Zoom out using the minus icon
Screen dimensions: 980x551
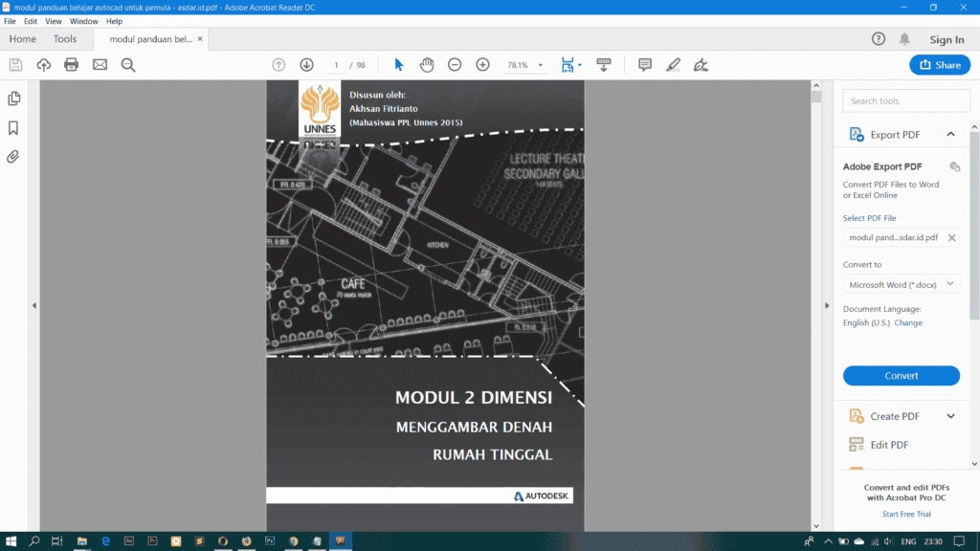[454, 64]
